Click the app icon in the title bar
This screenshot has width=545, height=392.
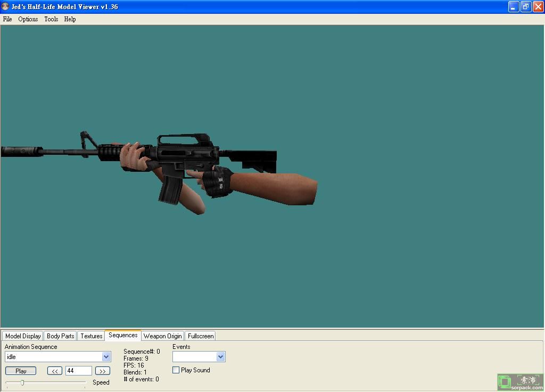pos(6,7)
